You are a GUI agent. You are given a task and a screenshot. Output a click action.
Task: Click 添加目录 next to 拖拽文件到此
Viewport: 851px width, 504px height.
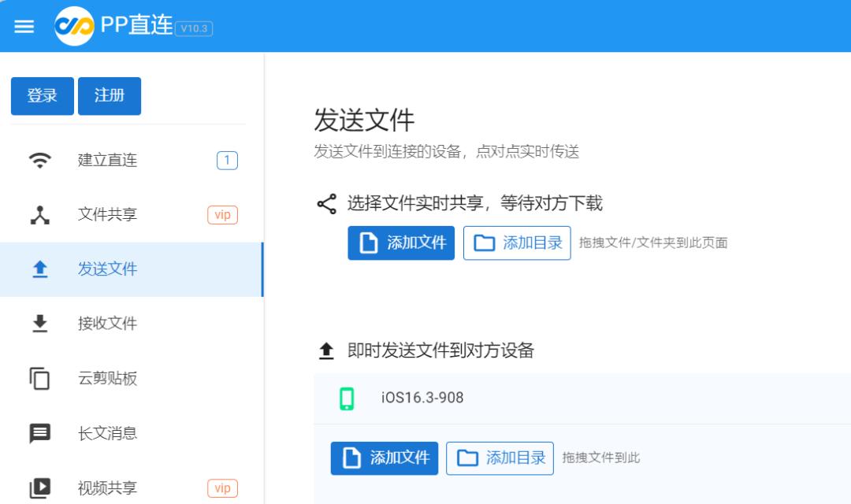click(500, 458)
